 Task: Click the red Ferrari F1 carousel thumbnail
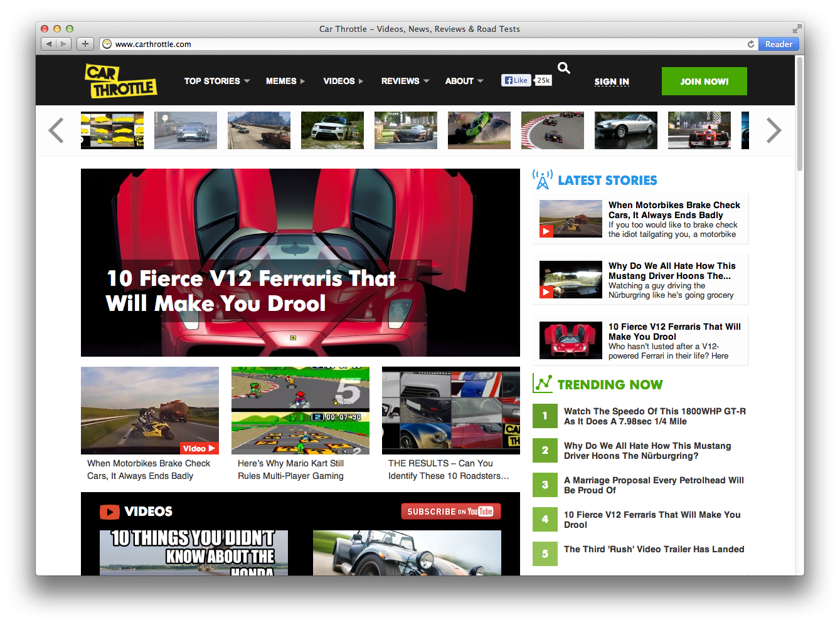point(699,130)
